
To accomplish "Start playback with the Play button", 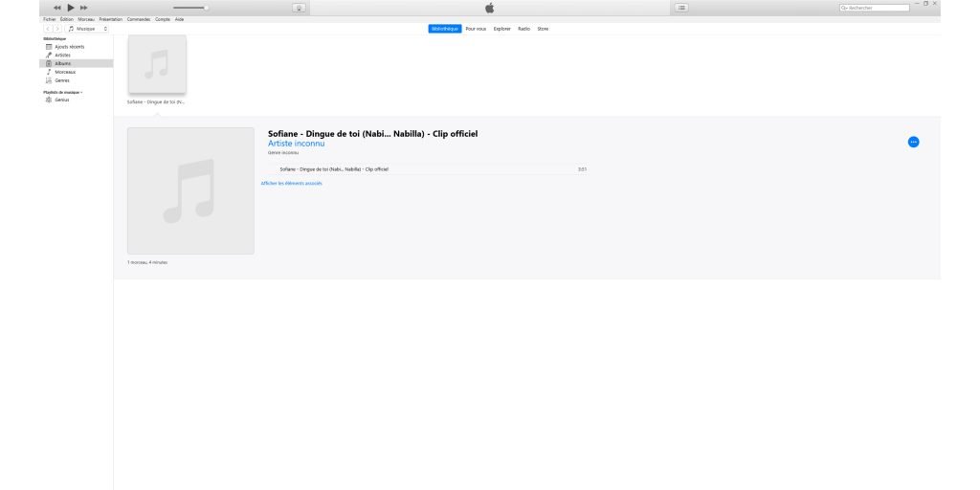I will point(71,8).
